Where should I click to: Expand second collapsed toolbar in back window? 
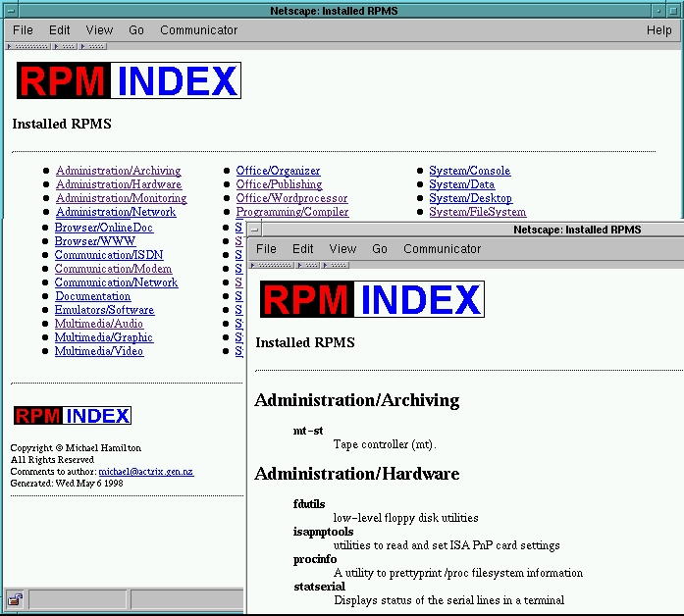pos(64,46)
